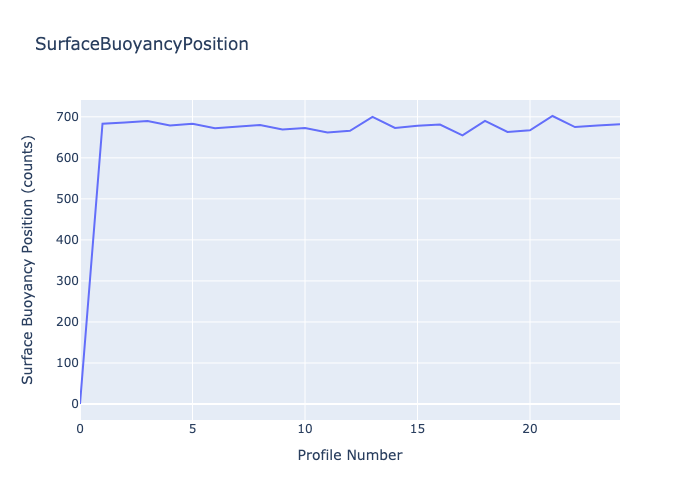Image resolution: width=700 pixels, height=500 pixels.
Task: Click the 100 y-axis tick label
Action: pos(66,363)
